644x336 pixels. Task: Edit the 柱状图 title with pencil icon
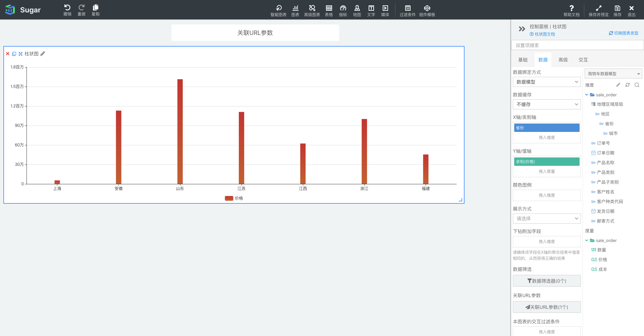coord(43,54)
